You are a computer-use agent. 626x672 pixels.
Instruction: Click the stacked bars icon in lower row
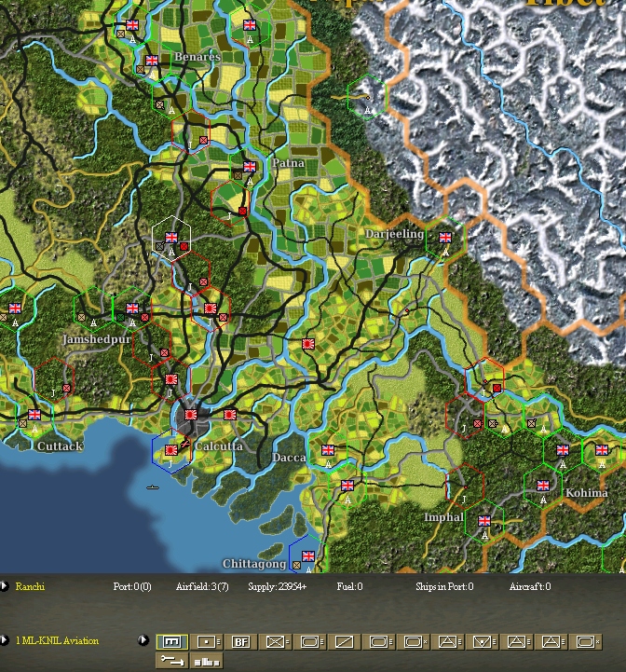click(207, 661)
